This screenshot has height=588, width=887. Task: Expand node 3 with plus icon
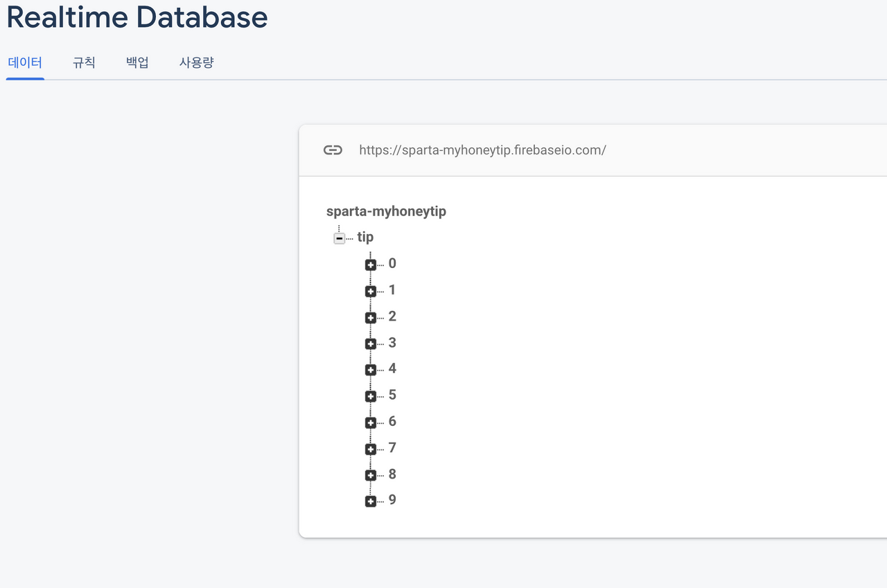371,344
